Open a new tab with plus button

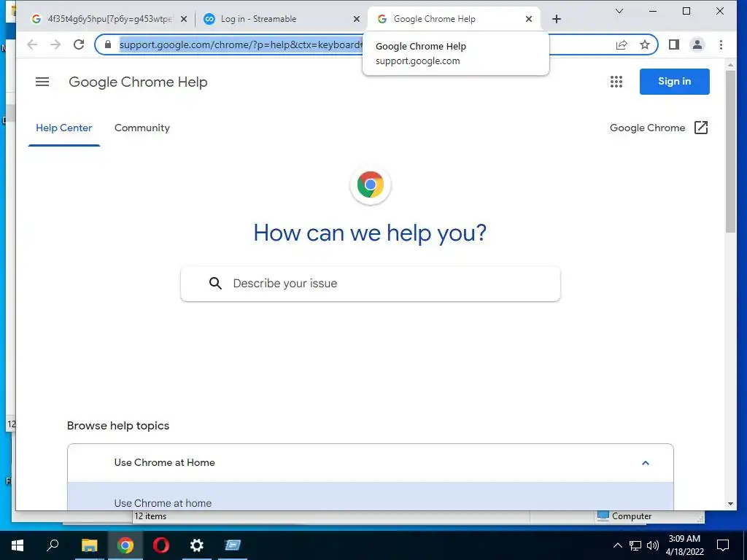tap(557, 19)
